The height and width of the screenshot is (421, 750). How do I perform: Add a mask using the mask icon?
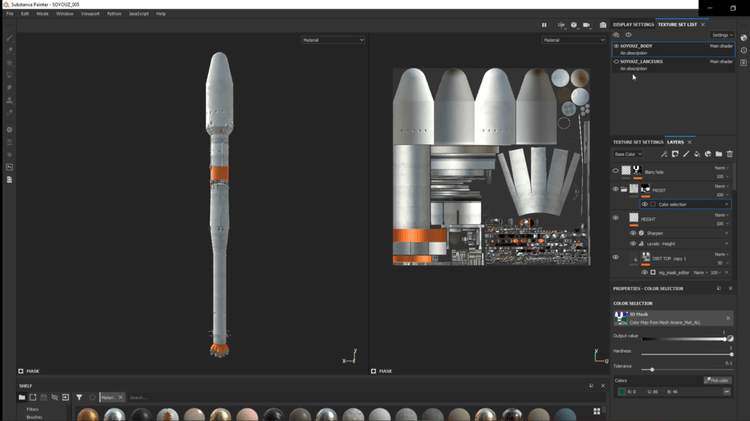[x=675, y=154]
